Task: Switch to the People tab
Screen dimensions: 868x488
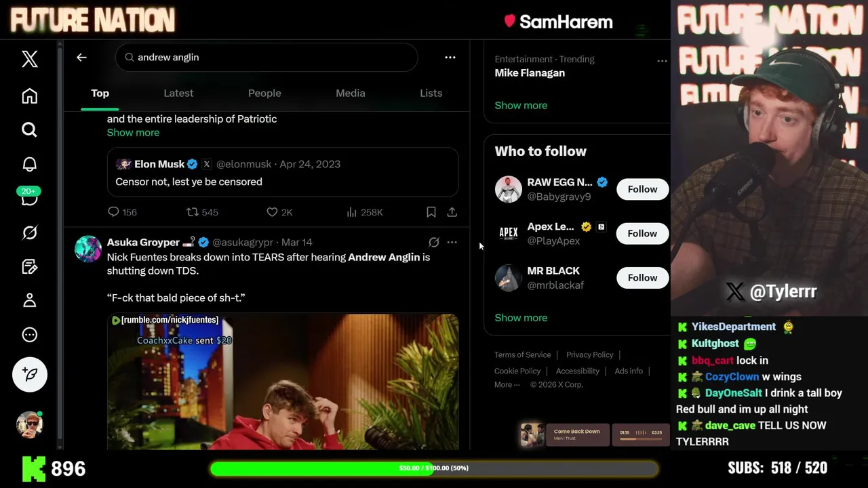Action: 264,94
